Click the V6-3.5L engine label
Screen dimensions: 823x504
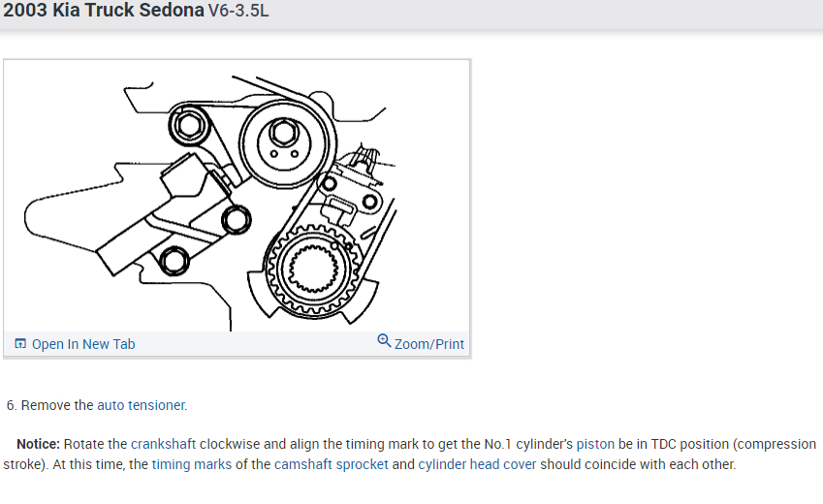point(238,11)
